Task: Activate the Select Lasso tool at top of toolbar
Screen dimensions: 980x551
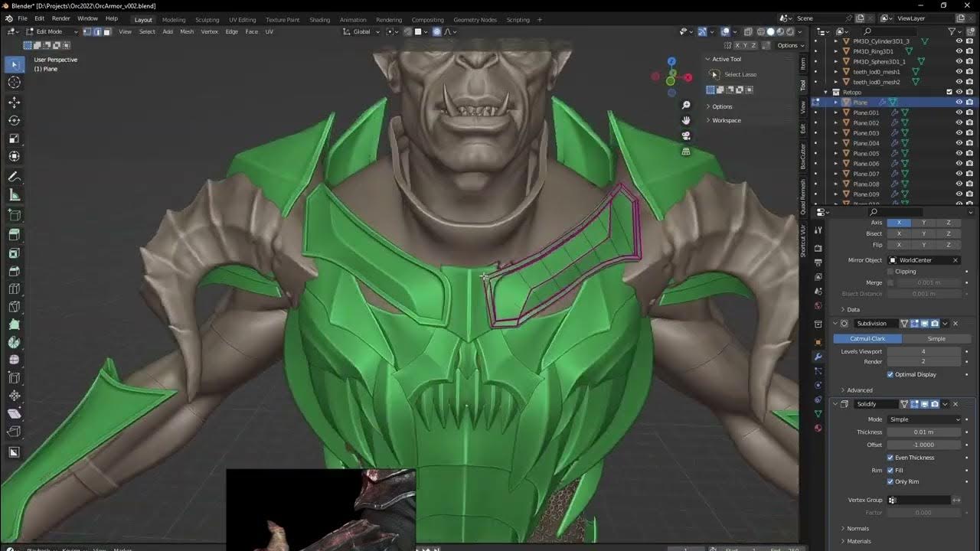Action: click(14, 64)
